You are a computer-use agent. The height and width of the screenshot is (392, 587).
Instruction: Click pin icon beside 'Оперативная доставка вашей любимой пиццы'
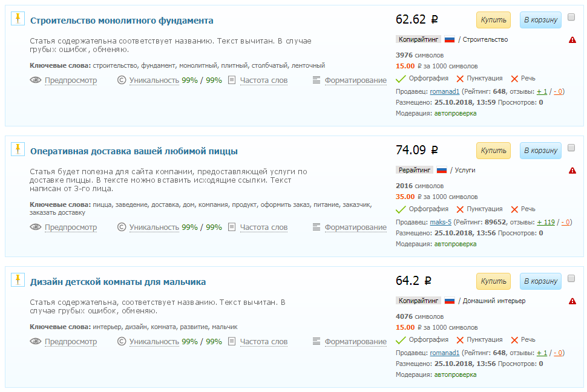(x=18, y=149)
